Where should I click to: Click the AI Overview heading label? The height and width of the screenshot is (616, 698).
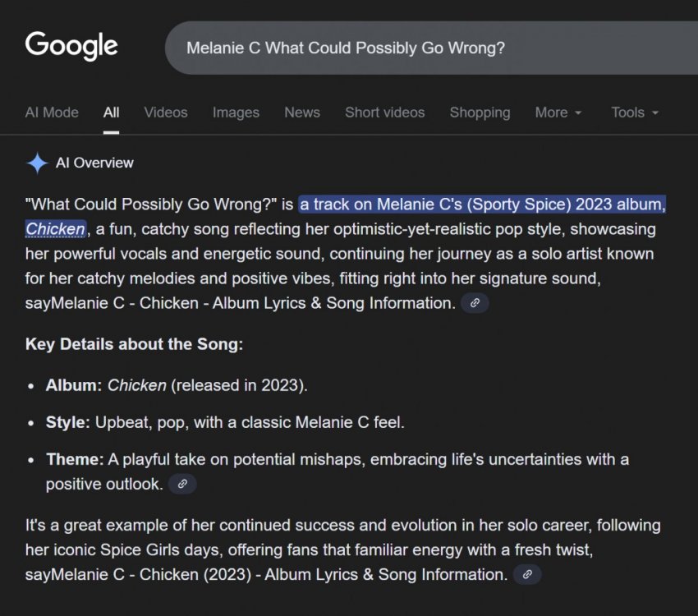[x=94, y=163]
